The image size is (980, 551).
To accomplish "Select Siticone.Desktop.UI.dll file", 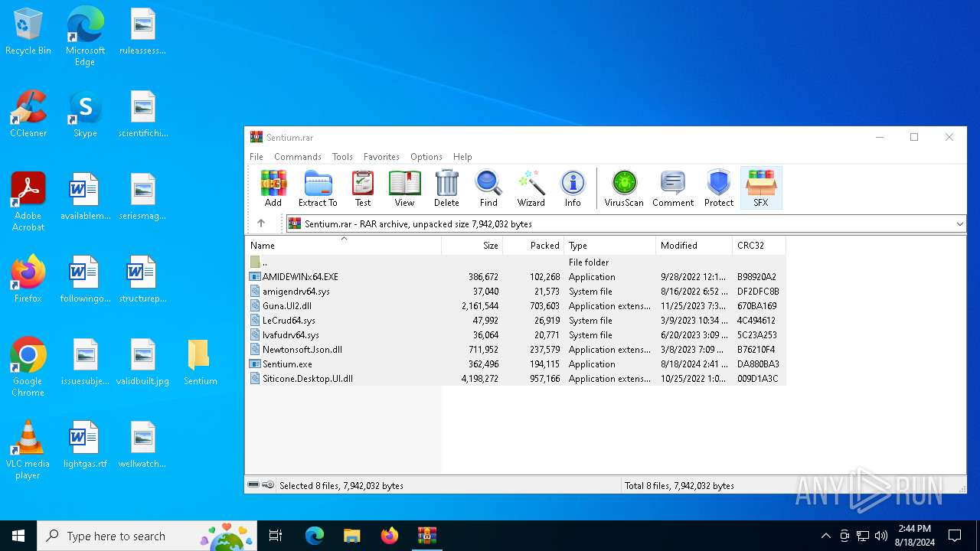I will point(515,378).
